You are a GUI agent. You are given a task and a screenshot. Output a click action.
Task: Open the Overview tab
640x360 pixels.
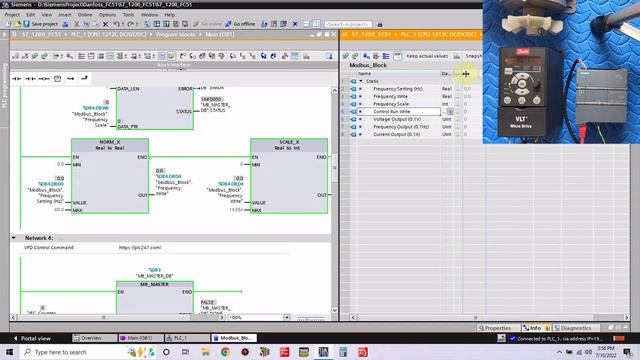[95, 338]
